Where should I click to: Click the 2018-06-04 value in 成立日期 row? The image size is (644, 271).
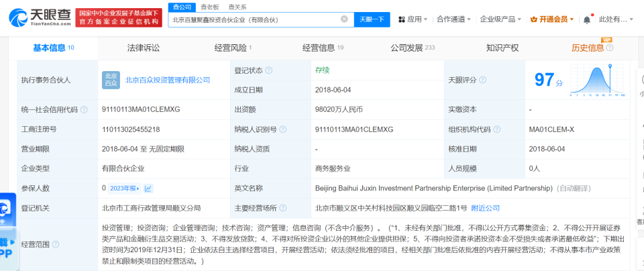[333, 89]
